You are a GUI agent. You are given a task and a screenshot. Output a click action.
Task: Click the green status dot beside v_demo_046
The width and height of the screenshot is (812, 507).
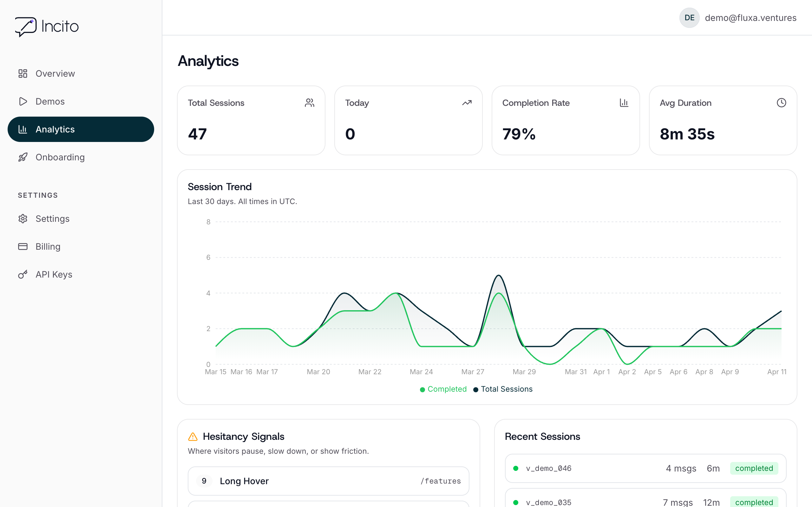coord(516,468)
